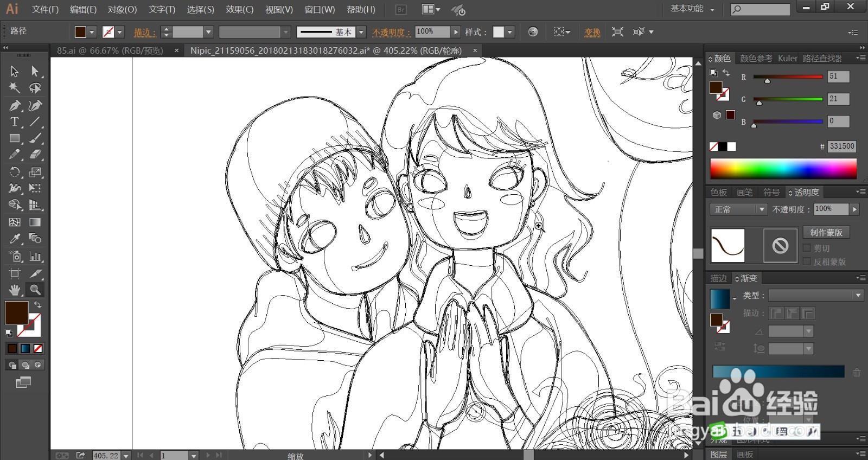
Task: Open the zoom level dropdown beside 405.22
Action: point(126,456)
